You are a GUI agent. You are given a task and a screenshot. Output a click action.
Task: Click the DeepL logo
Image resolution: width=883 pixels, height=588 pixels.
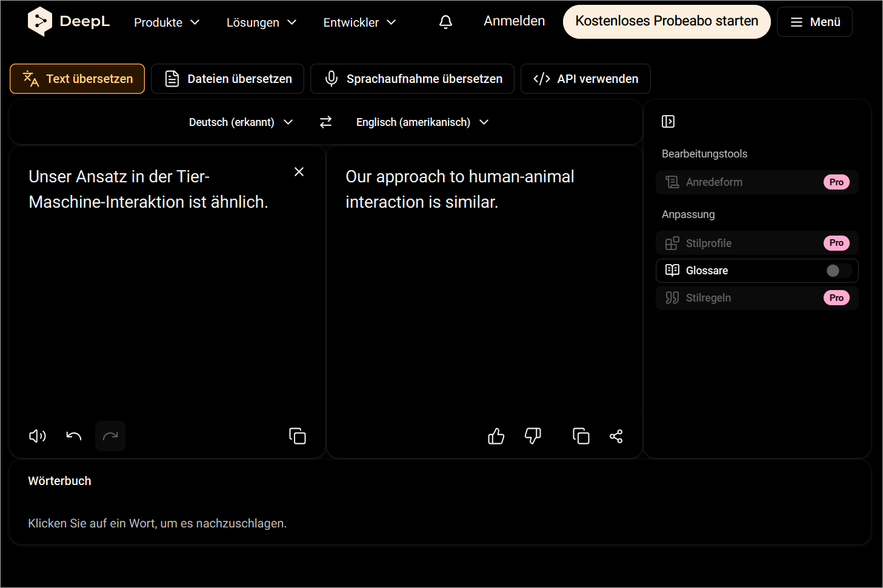click(68, 22)
